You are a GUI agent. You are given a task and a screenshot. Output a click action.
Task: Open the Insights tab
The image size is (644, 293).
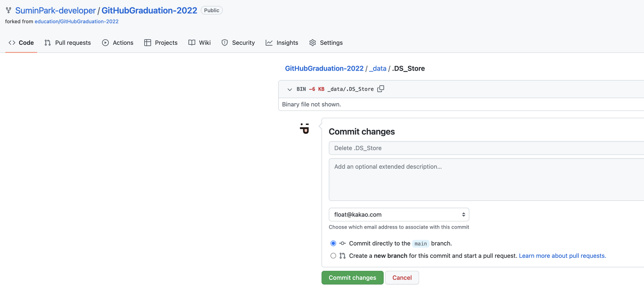(x=282, y=43)
